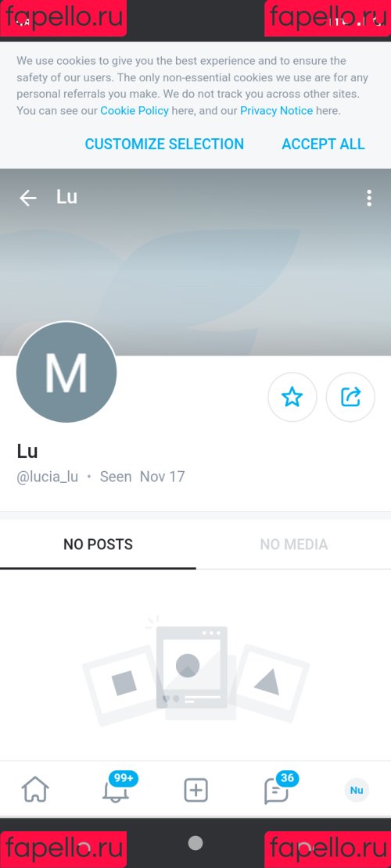The image size is (391, 868).
Task: Click the M profile avatar circle
Action: (x=66, y=372)
